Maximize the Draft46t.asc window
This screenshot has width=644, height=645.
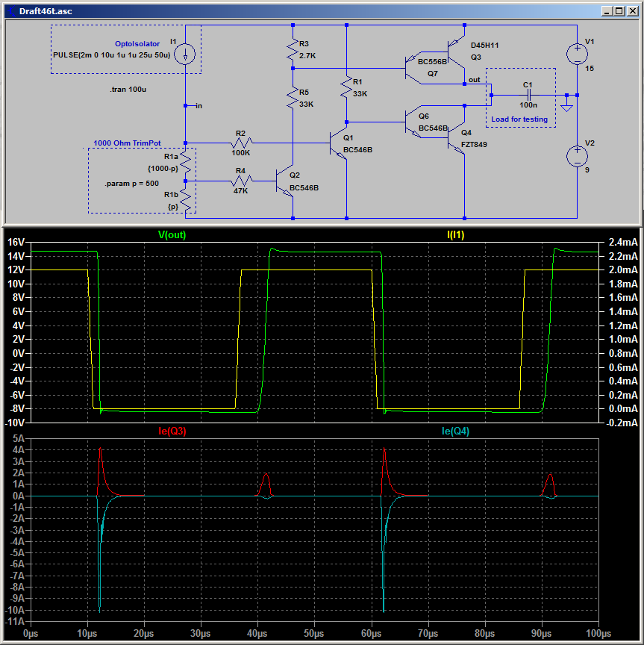pyautogui.click(x=619, y=11)
